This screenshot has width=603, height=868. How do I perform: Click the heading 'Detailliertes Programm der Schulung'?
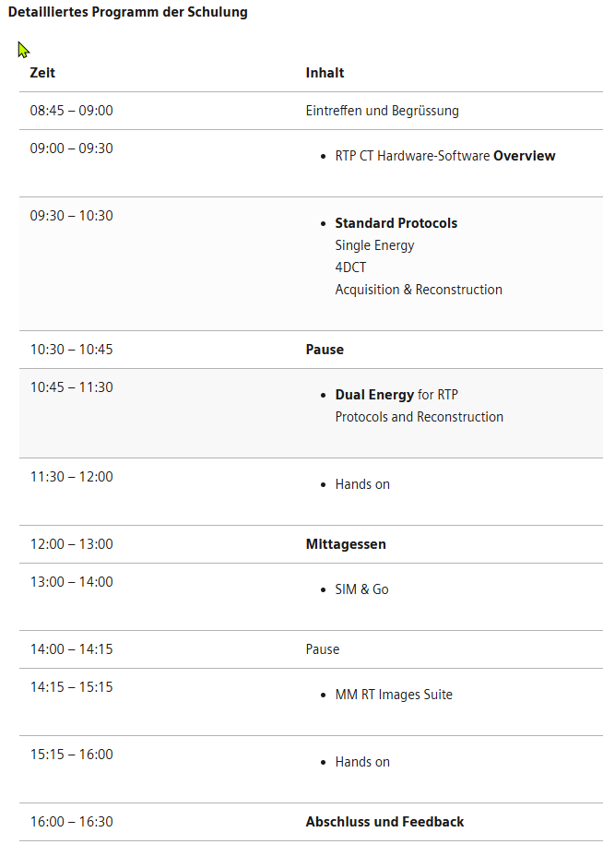(127, 13)
